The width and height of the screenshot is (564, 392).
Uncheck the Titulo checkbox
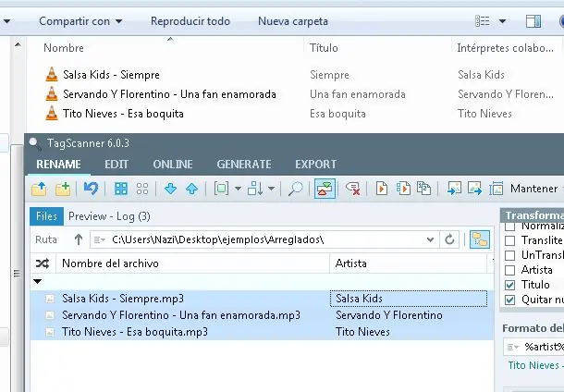pos(509,285)
